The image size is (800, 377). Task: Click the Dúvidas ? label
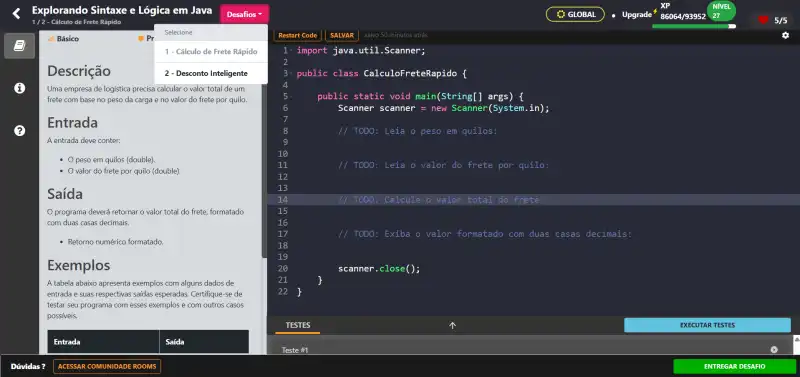pyautogui.click(x=28, y=366)
